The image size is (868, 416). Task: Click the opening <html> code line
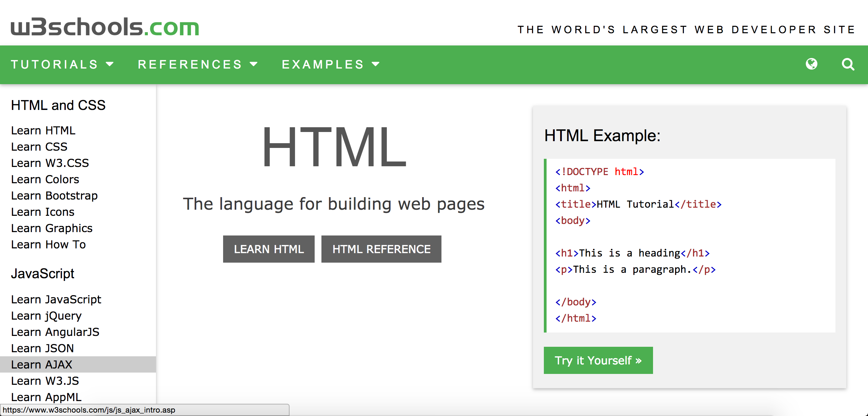pos(573,188)
